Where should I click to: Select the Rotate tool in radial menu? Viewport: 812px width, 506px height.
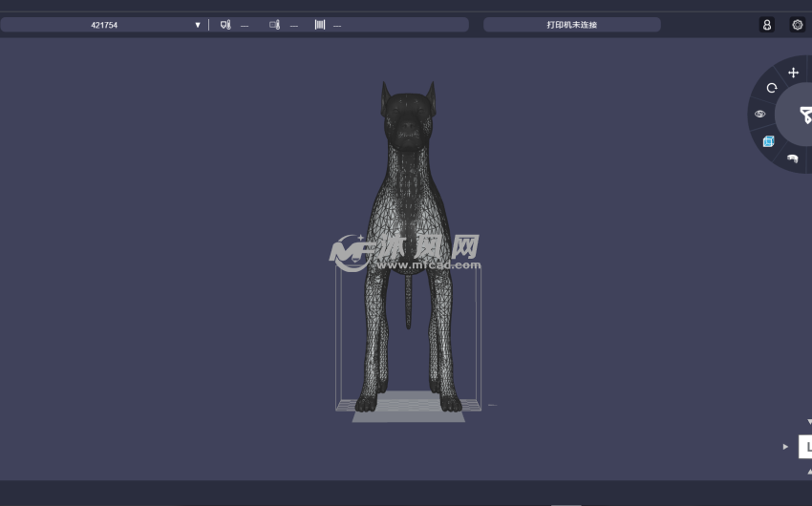(x=772, y=88)
